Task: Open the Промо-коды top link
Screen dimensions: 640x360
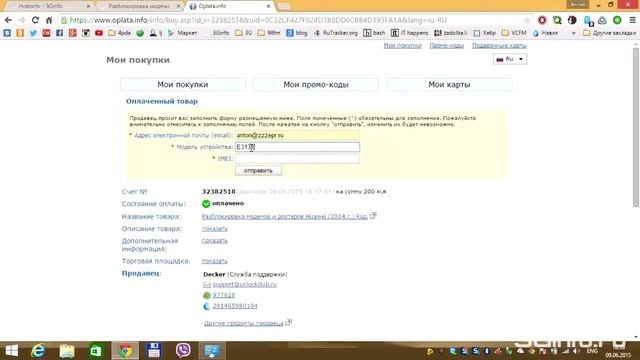Action: point(447,46)
